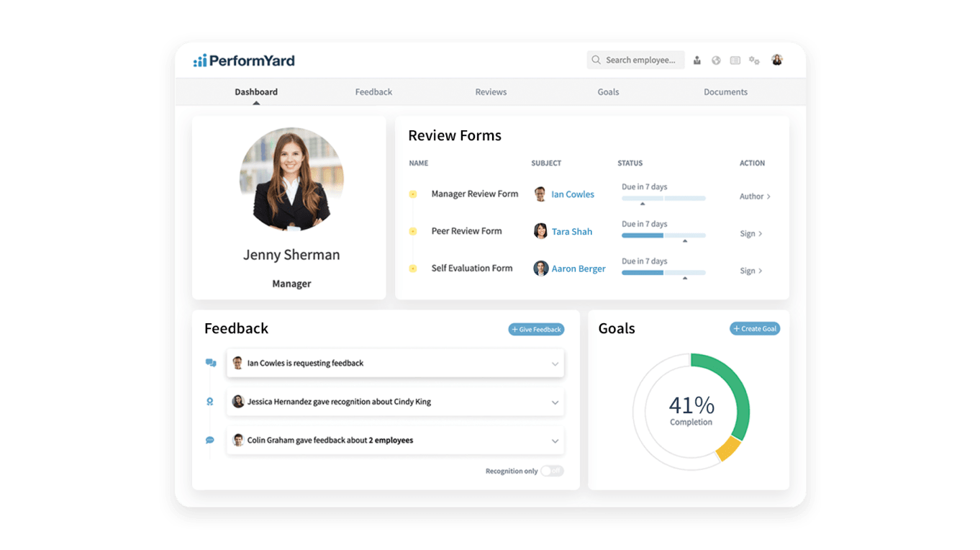
Task: Expand Jessica Hernandez recognition entry
Action: pyautogui.click(x=555, y=402)
